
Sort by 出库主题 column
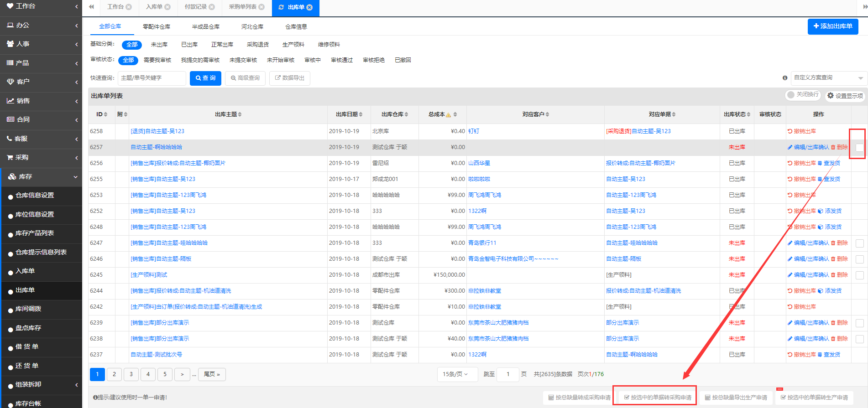(240, 114)
